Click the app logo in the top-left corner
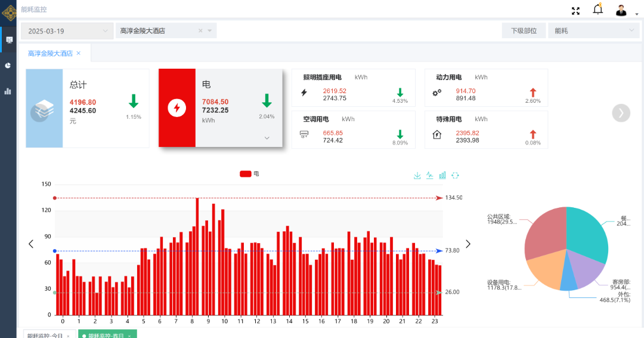 click(x=9, y=13)
